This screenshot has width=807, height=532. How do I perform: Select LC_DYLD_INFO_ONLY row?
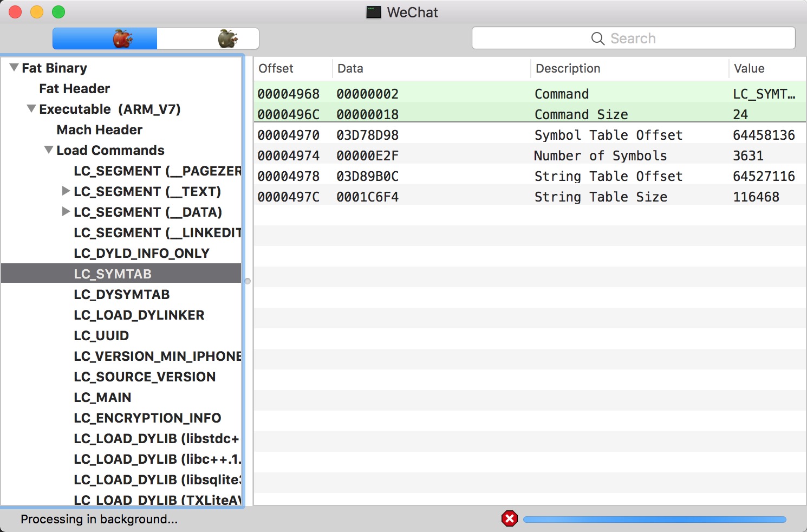point(121,253)
